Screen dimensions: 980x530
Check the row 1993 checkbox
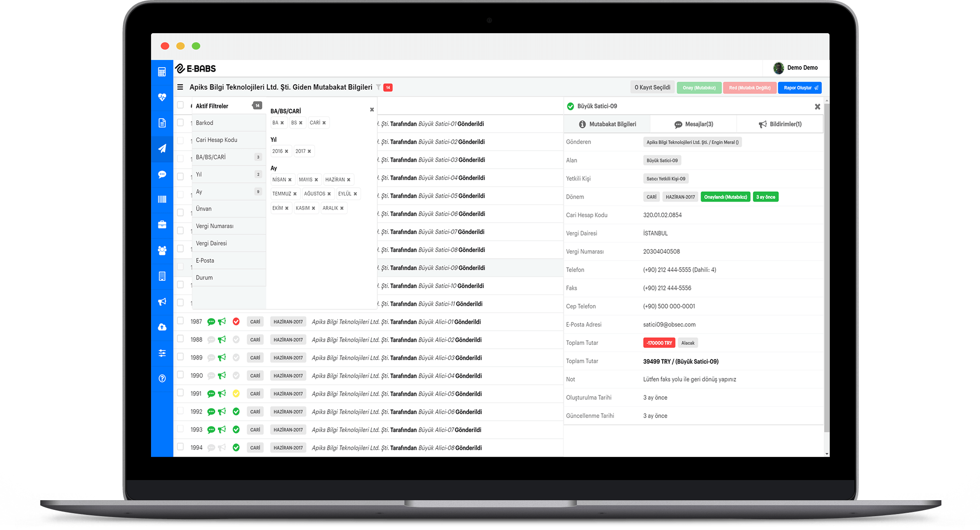(x=180, y=429)
